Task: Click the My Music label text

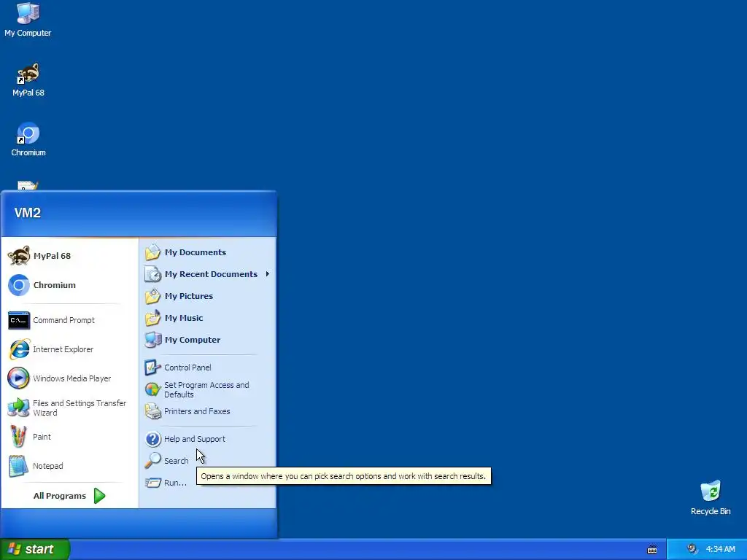Action: click(x=184, y=318)
